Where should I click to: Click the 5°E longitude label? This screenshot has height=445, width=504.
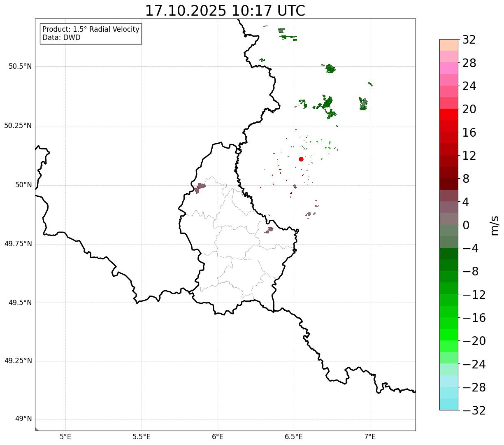[x=65, y=437]
